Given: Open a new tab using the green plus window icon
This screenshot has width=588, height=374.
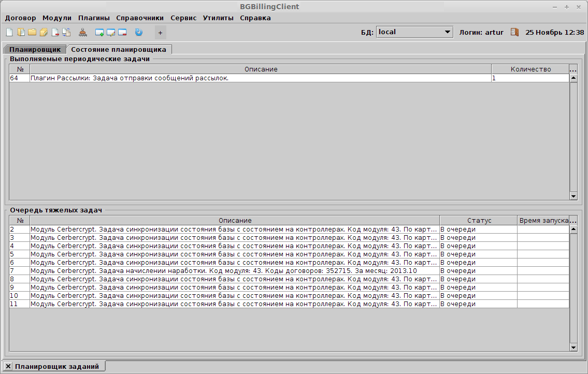Looking at the screenshot, I should [99, 32].
